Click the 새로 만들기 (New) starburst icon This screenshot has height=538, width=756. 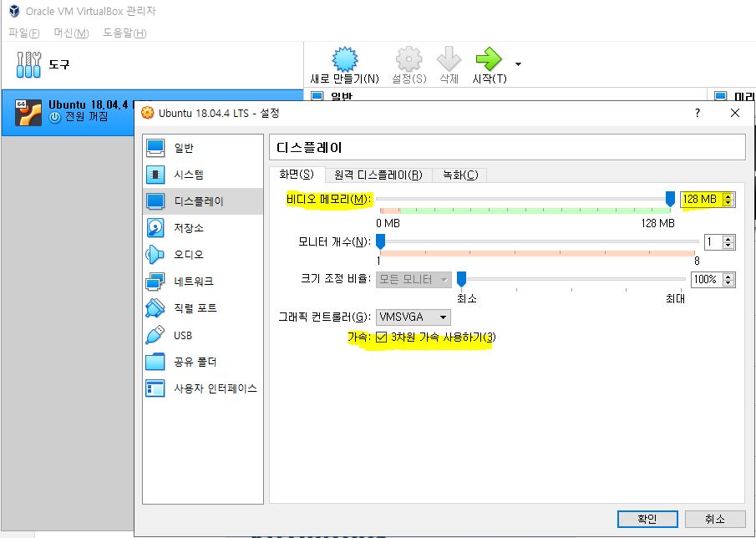point(345,58)
